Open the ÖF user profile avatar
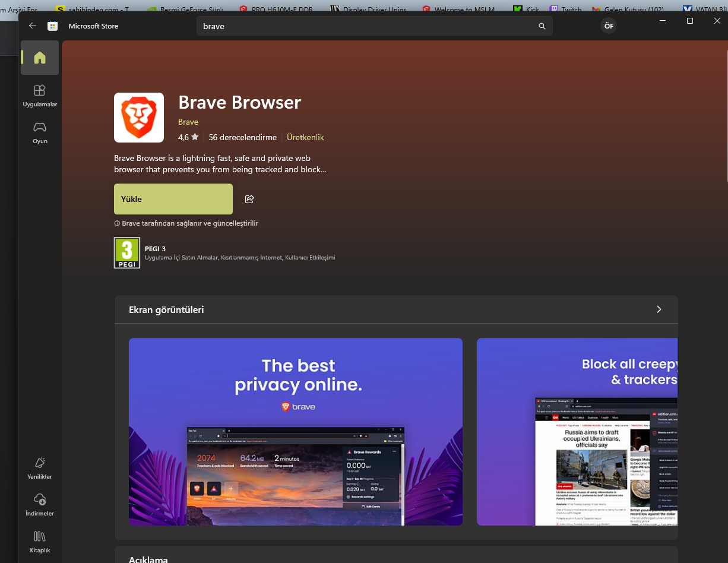 (609, 26)
